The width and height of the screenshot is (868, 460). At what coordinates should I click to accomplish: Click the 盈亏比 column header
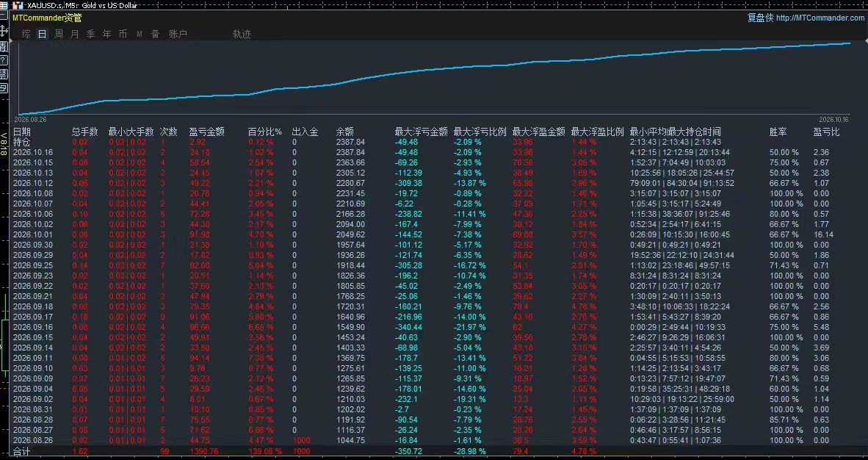pos(826,132)
